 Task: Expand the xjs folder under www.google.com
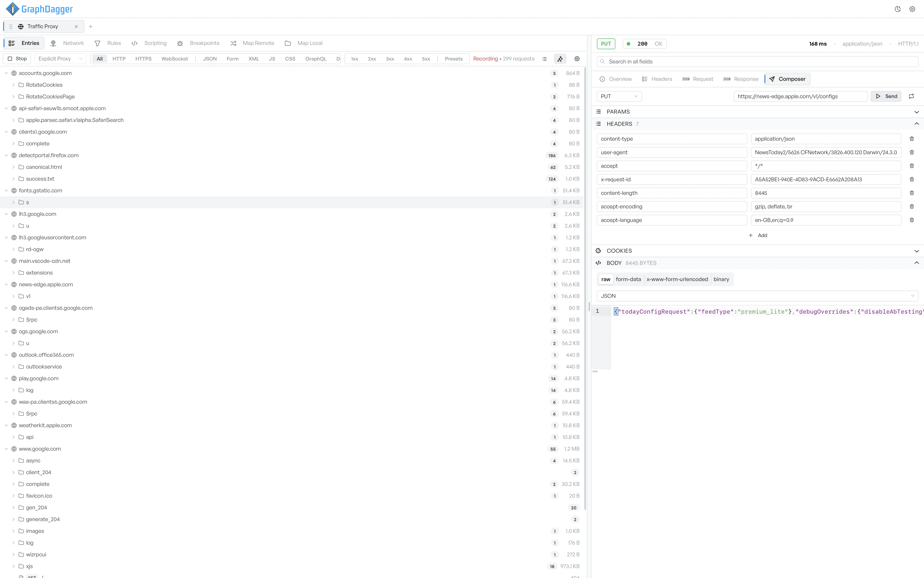coord(13,566)
